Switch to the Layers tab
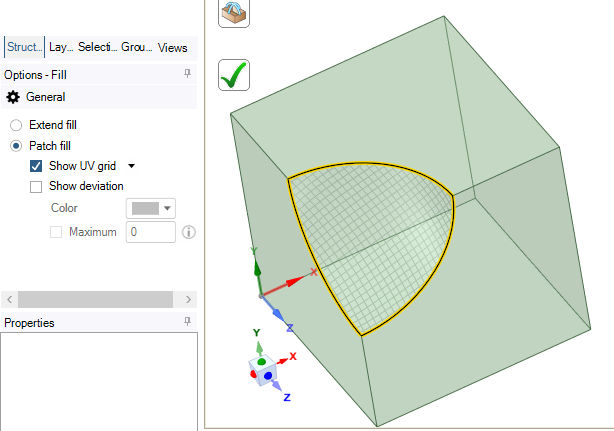This screenshot has height=431, width=614. 61,47
